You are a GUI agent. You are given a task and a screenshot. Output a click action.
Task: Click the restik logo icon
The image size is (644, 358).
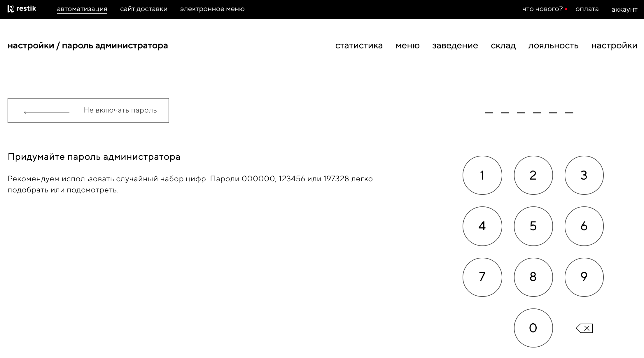(x=10, y=9)
